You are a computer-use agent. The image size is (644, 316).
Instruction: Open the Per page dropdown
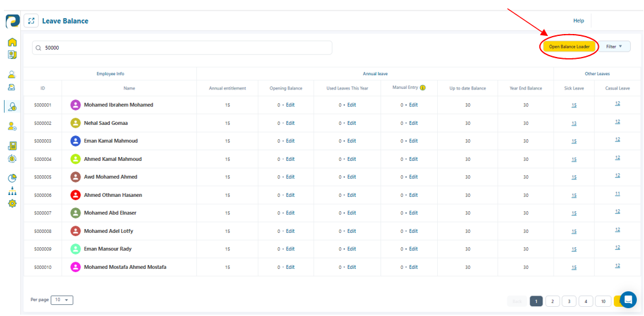click(x=62, y=300)
